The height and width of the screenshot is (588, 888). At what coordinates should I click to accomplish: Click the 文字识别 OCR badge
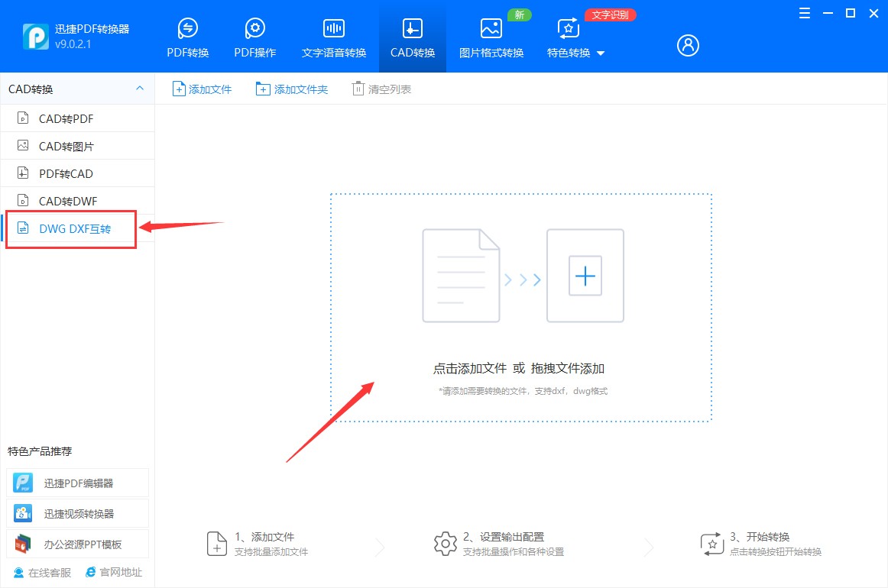610,14
